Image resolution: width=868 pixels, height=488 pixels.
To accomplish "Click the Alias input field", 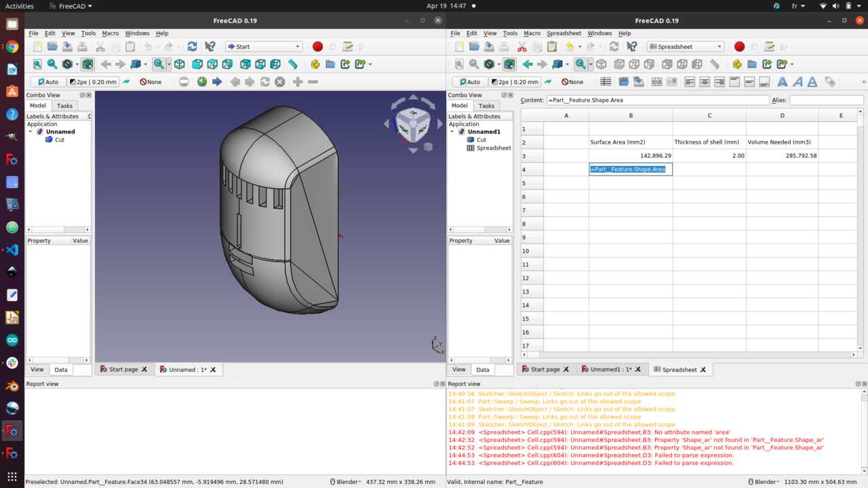I will coord(826,100).
